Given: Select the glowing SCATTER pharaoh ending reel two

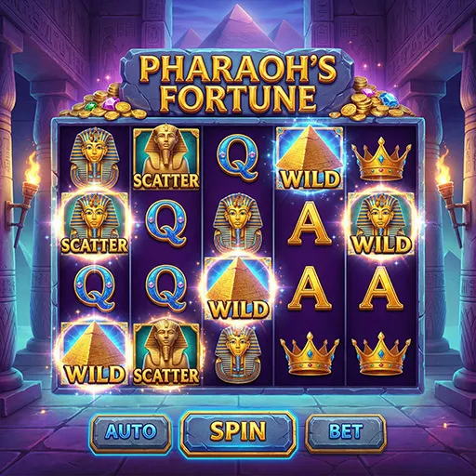Looking at the screenshot, I should (166, 353).
